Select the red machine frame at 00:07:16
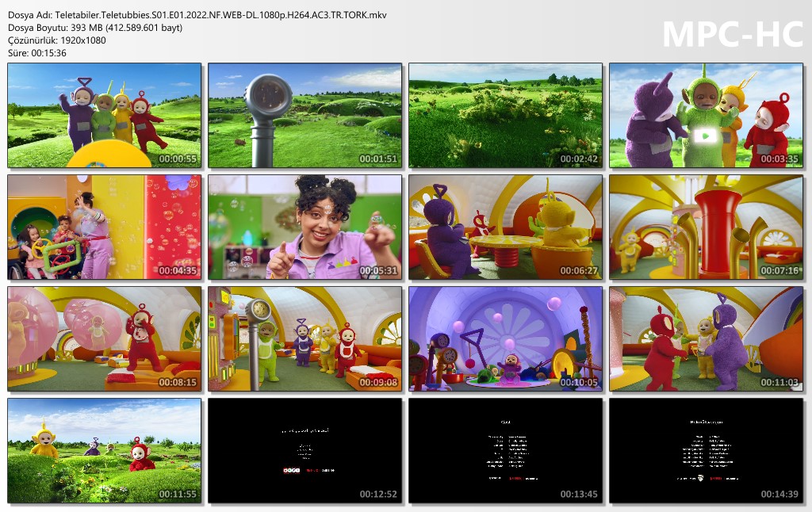The image size is (812, 512). pyautogui.click(x=707, y=227)
